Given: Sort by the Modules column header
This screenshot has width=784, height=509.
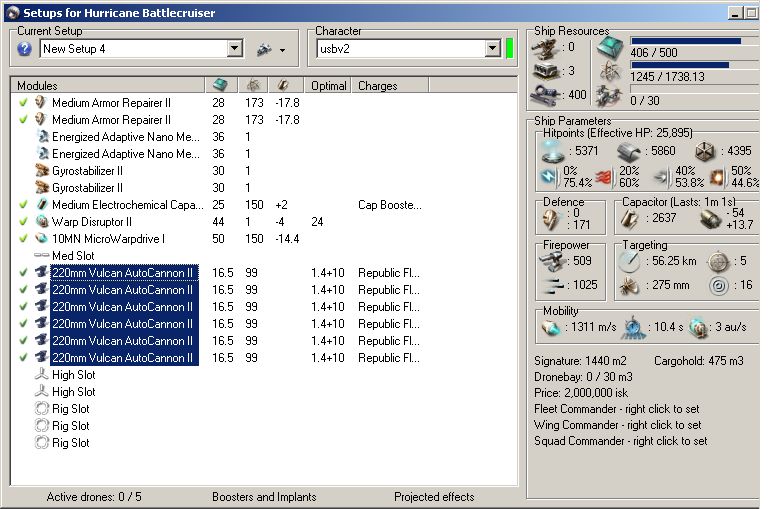Looking at the screenshot, I should [x=108, y=86].
